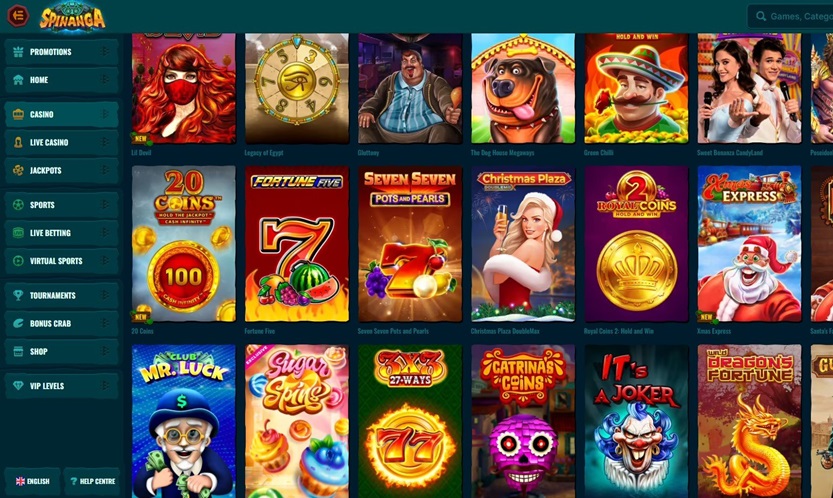Expand the Casino menu arrow
Viewport: 833px width, 498px height.
105,114
